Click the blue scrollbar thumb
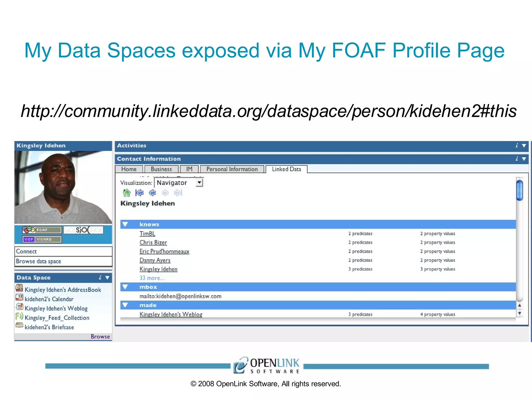 [520, 190]
